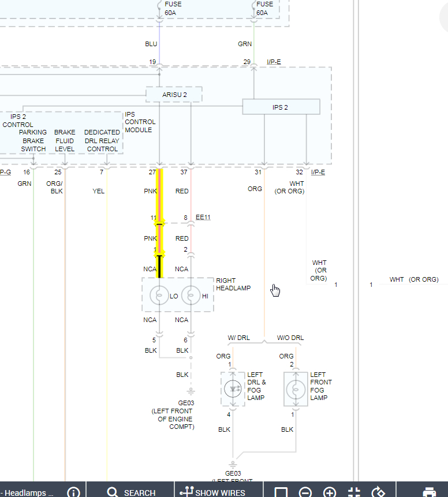Open the diagram info icon

click(73, 492)
